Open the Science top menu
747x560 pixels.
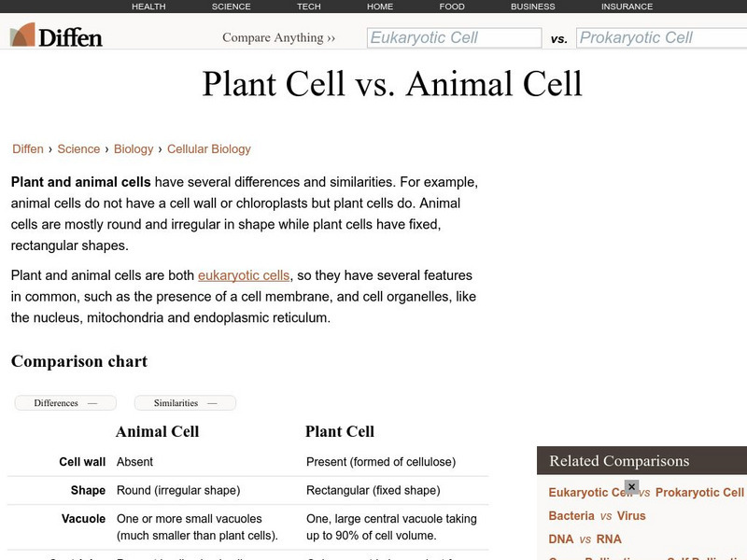(x=232, y=7)
